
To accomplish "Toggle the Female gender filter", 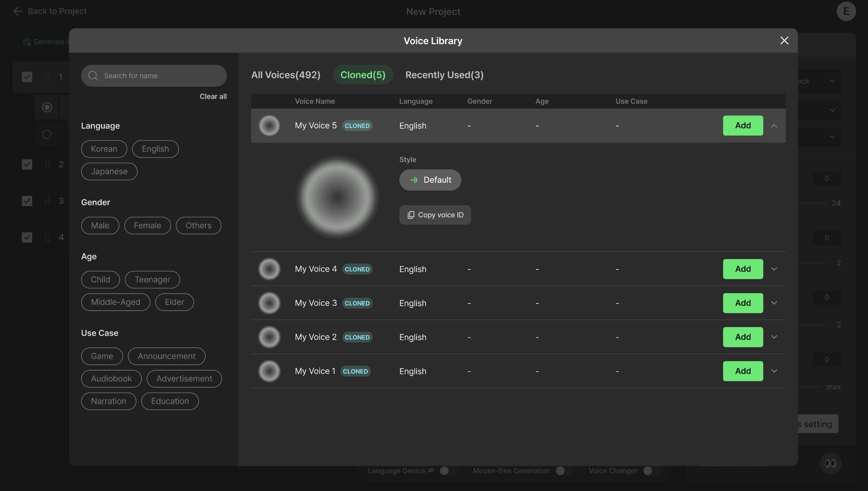I will click(x=147, y=225).
